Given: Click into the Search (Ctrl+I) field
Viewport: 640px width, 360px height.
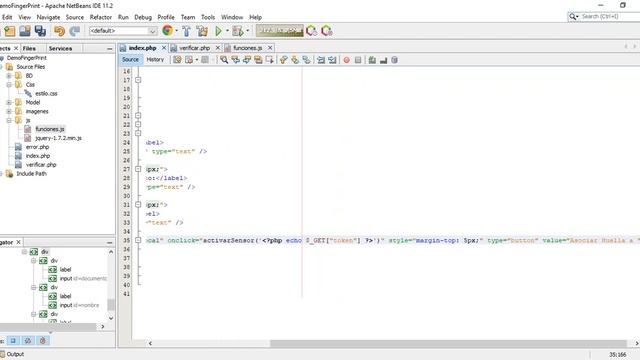Looking at the screenshot, I should [609, 16].
